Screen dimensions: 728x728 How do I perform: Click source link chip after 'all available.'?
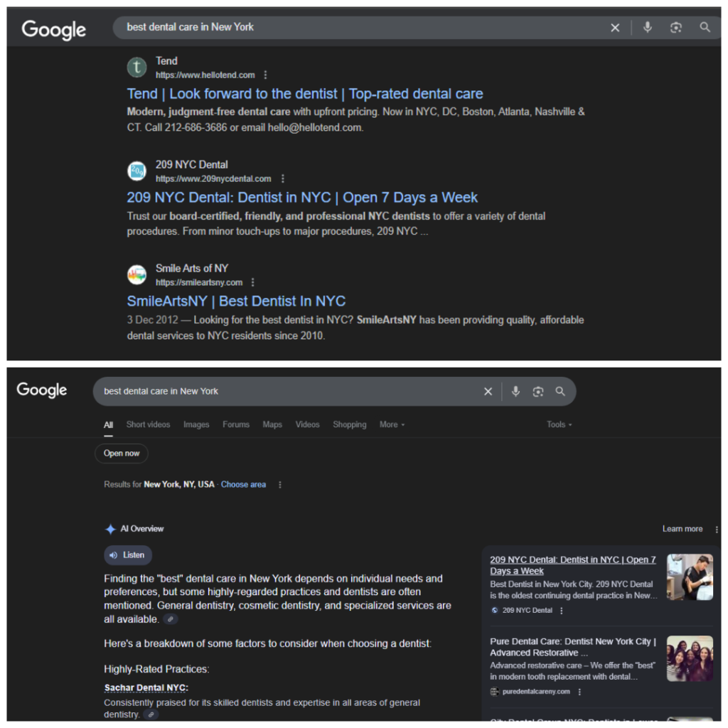171,619
